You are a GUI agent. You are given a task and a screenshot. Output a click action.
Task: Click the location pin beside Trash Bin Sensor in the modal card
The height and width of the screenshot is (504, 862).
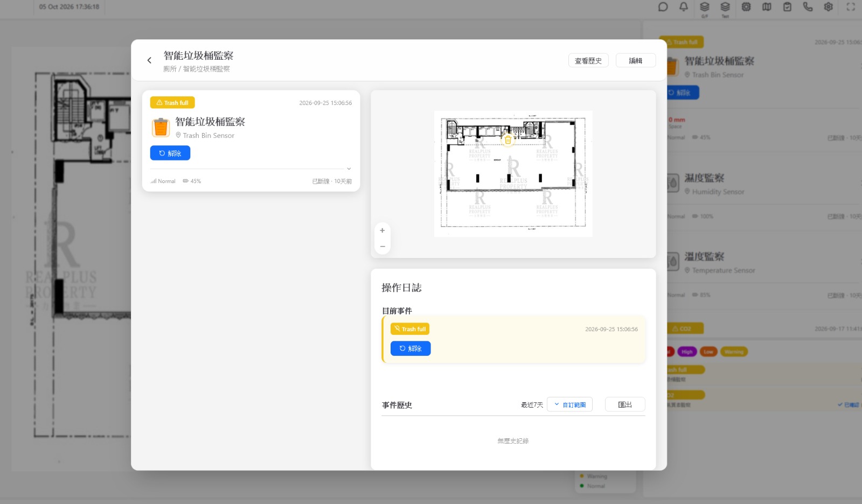[x=178, y=135]
